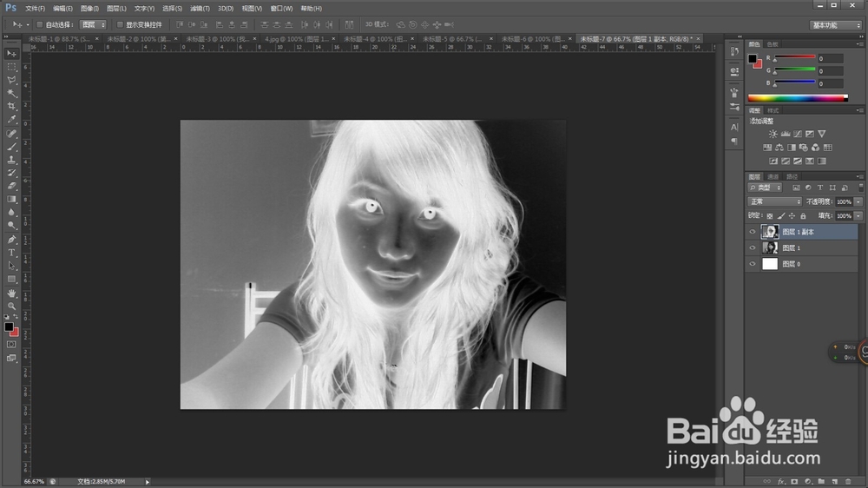Open the History panel icon
The image size is (868, 488).
point(734,51)
